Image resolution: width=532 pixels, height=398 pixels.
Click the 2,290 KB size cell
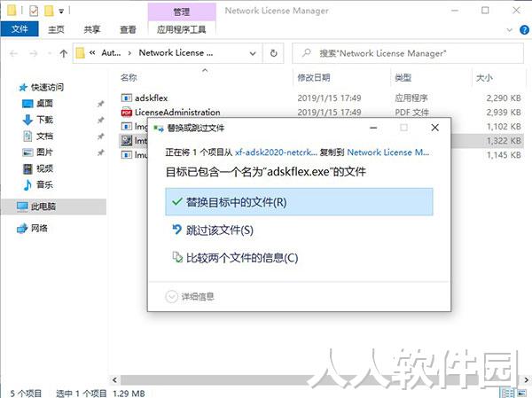(x=504, y=98)
